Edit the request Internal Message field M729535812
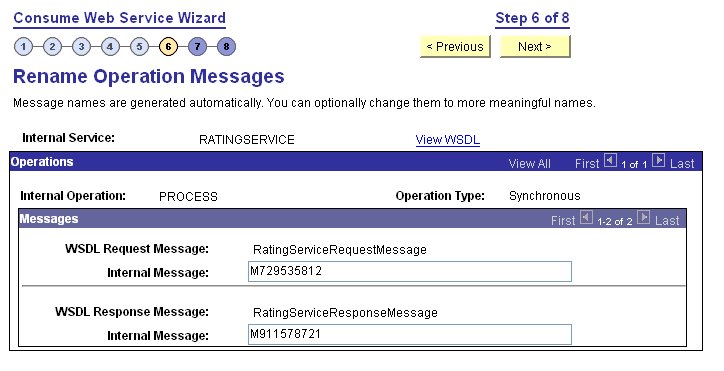 (410, 272)
